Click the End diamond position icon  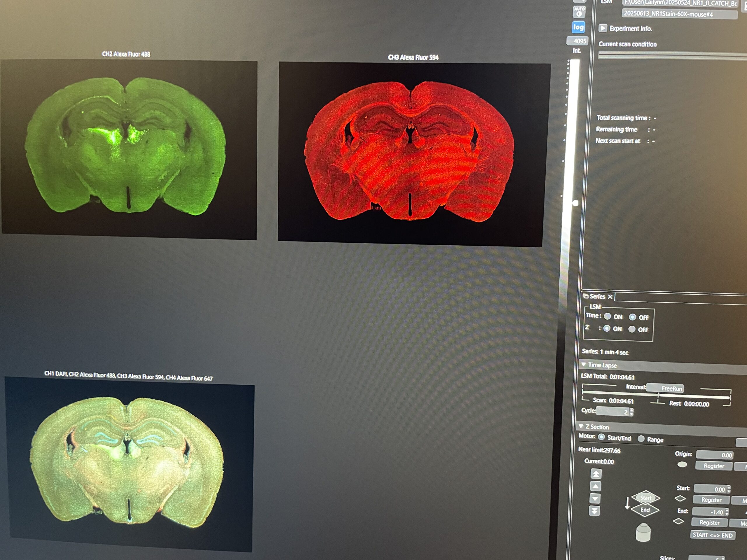[645, 510]
